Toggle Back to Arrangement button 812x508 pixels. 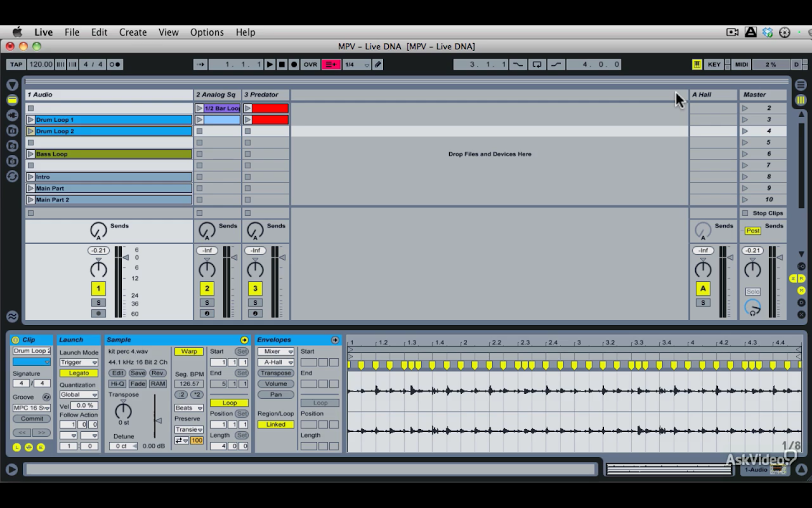coord(331,64)
